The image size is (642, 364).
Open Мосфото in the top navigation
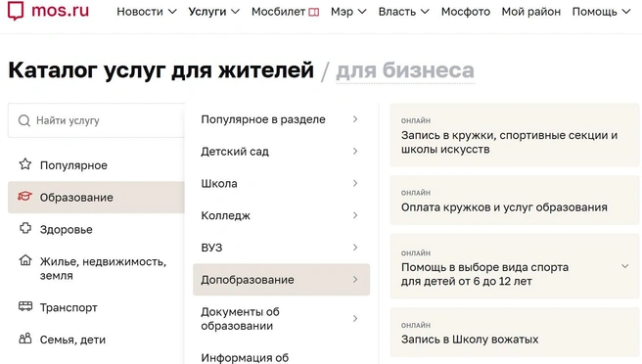(x=466, y=12)
